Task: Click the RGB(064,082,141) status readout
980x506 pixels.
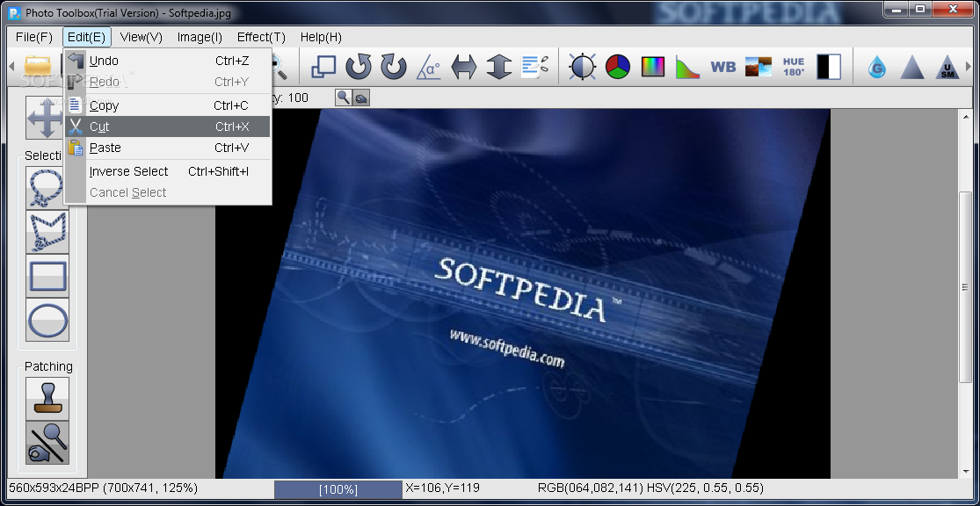Action: (590, 488)
